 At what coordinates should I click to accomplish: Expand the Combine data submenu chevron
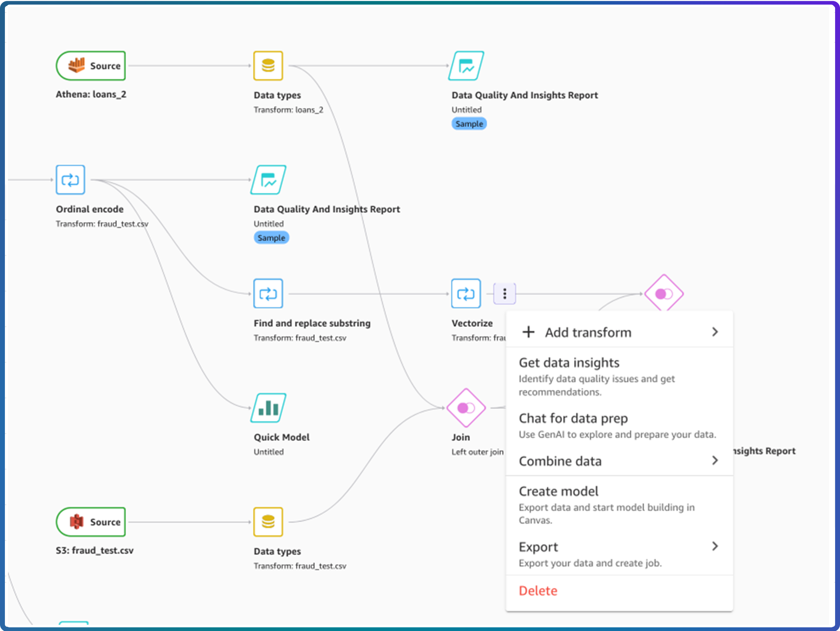(715, 460)
